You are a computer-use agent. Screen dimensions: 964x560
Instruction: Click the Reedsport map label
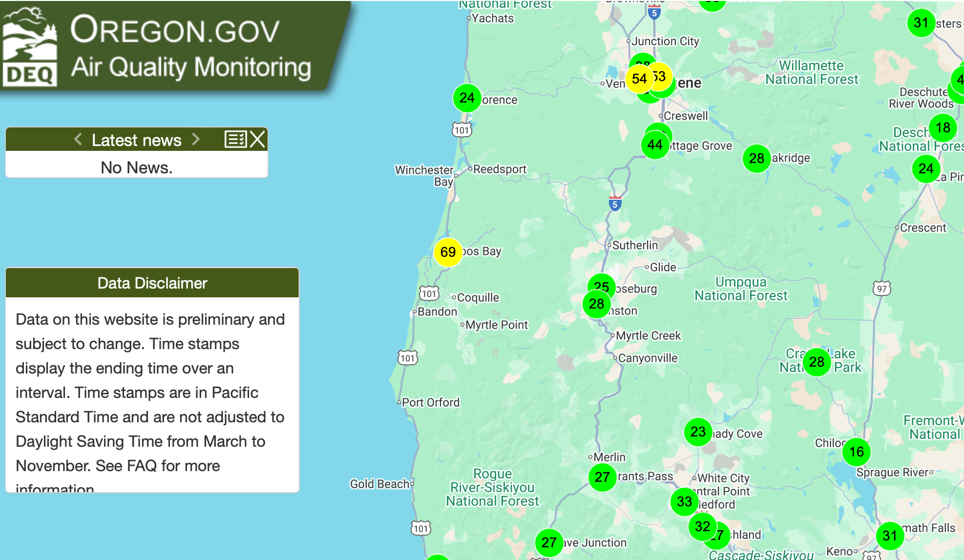(x=500, y=169)
